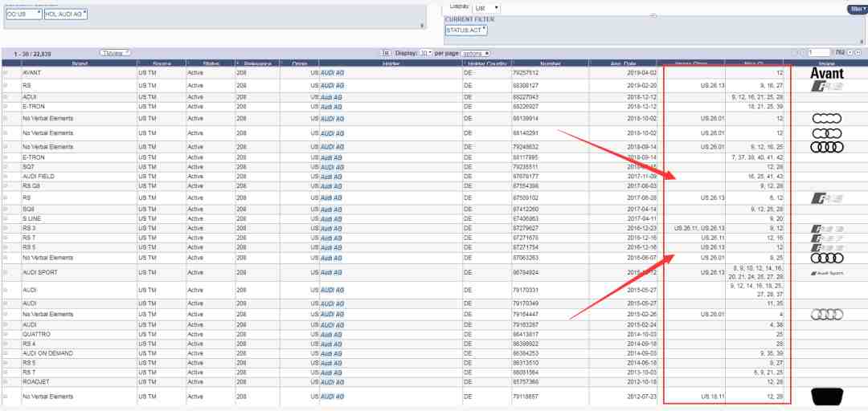Select brand cell SQ8
This screenshot has width=868, height=411.
pos(28,209)
